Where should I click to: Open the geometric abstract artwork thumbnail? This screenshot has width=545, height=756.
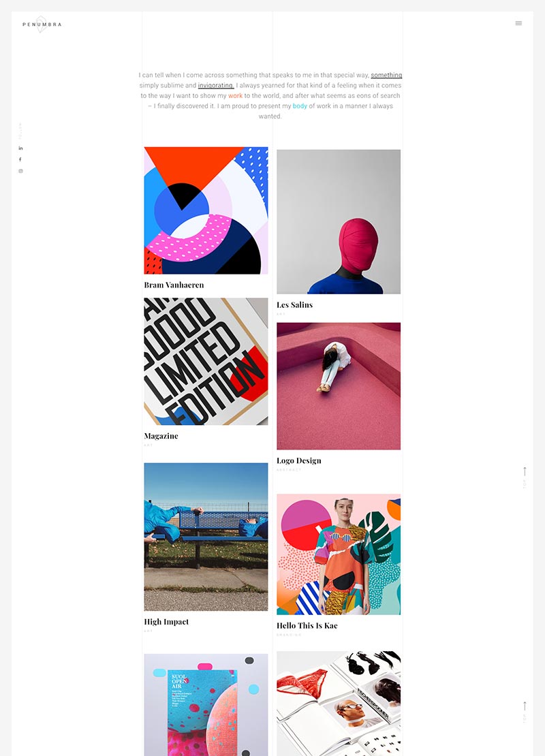pos(206,210)
